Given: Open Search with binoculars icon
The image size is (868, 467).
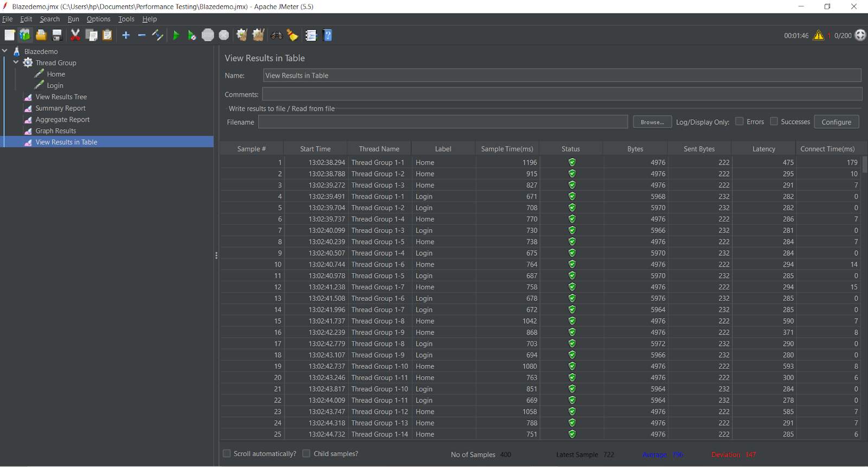Looking at the screenshot, I should click(x=277, y=35).
